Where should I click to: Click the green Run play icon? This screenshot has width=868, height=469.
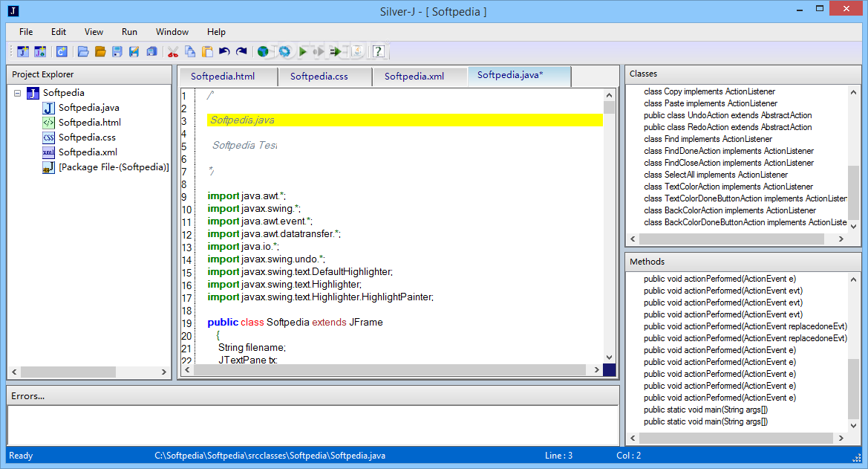click(x=303, y=51)
